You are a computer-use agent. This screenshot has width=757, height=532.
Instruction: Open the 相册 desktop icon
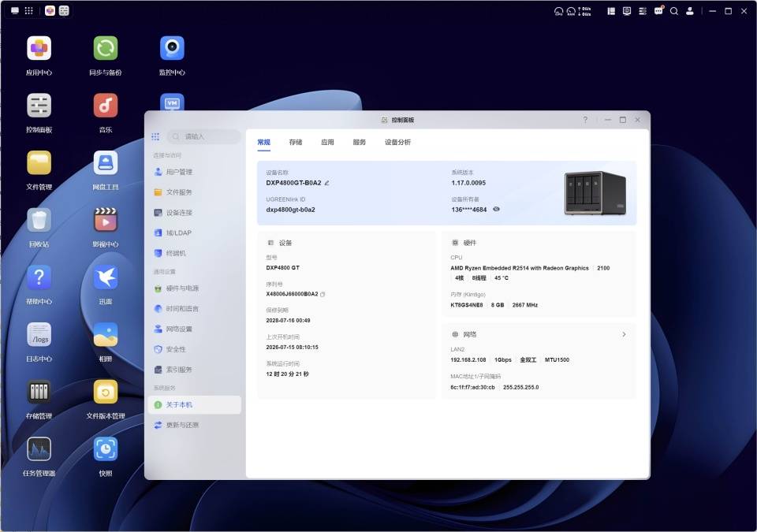pyautogui.click(x=106, y=334)
